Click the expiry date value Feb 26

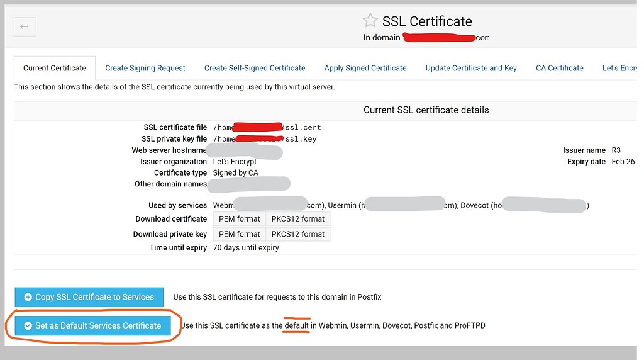pyautogui.click(x=623, y=162)
